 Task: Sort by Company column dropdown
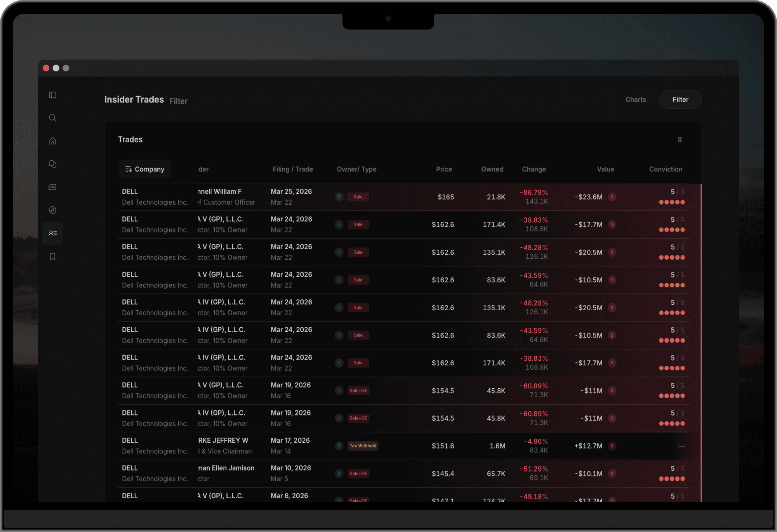click(144, 169)
